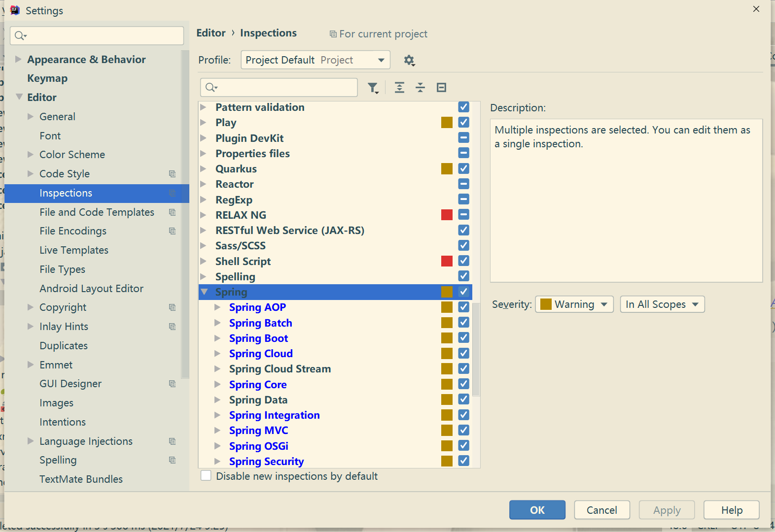Select the Spring Integration inspection group
The height and width of the screenshot is (532, 775).
pos(335,415)
